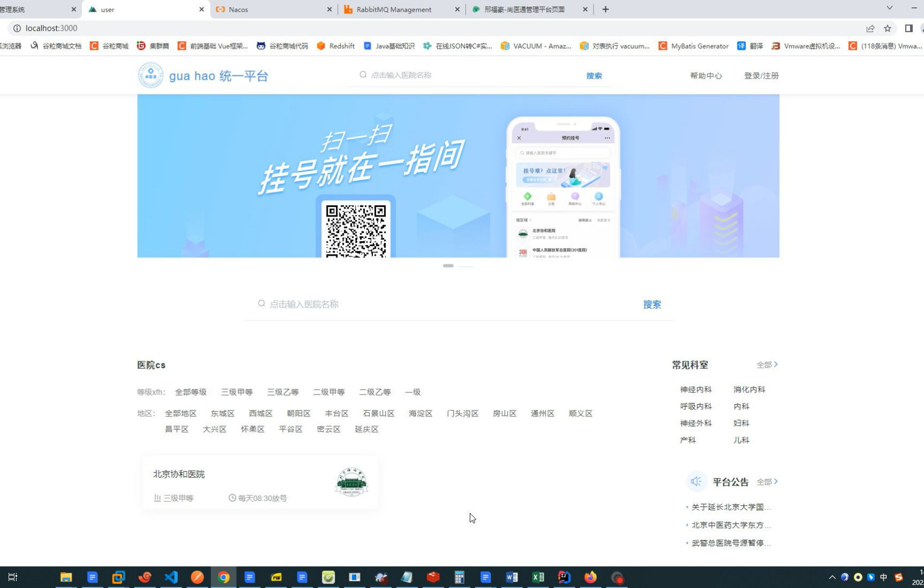The image size is (924, 588).
Task: Filter by 海淀区
Action: (x=420, y=413)
